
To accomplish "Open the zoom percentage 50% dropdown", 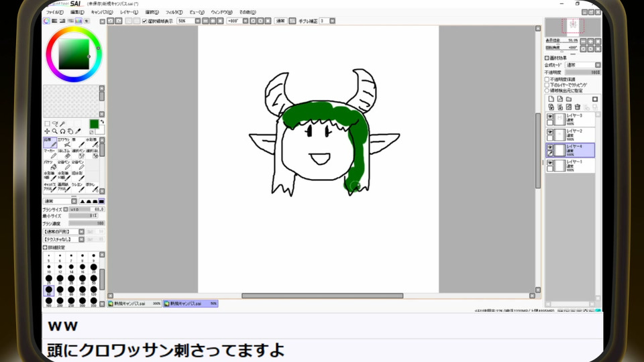I will 197,21.
